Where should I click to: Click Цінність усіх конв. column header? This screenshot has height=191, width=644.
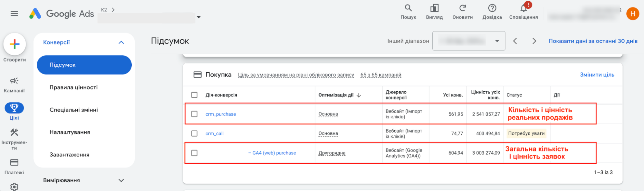click(x=485, y=95)
